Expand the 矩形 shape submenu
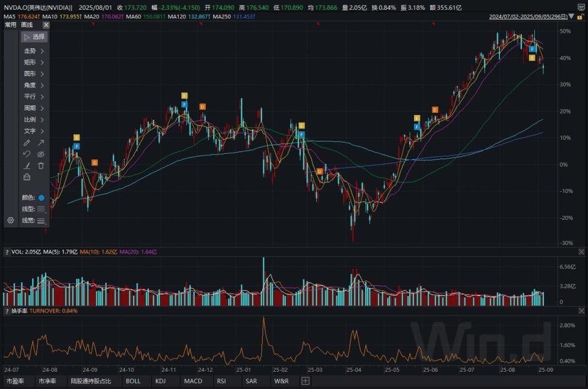The height and width of the screenshot is (389, 588). pos(34,62)
